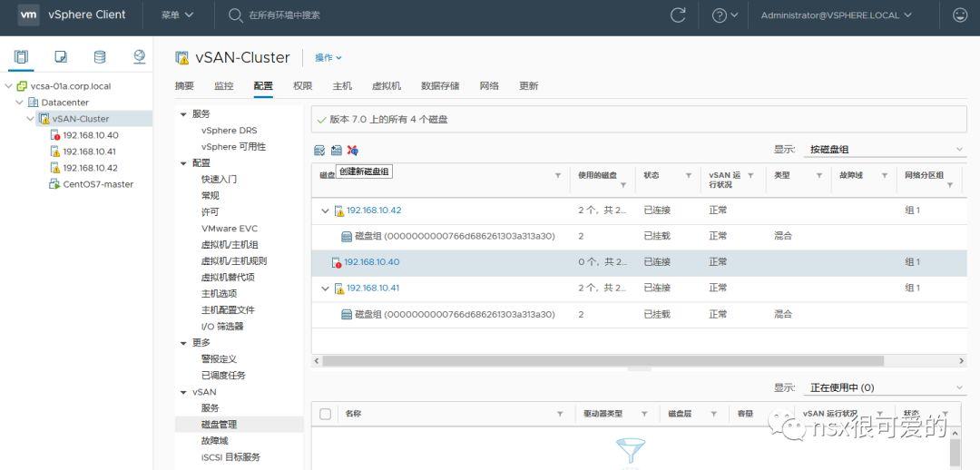Select CentOS7-master VM in tree
Screen dimensions: 980x470
pos(98,184)
